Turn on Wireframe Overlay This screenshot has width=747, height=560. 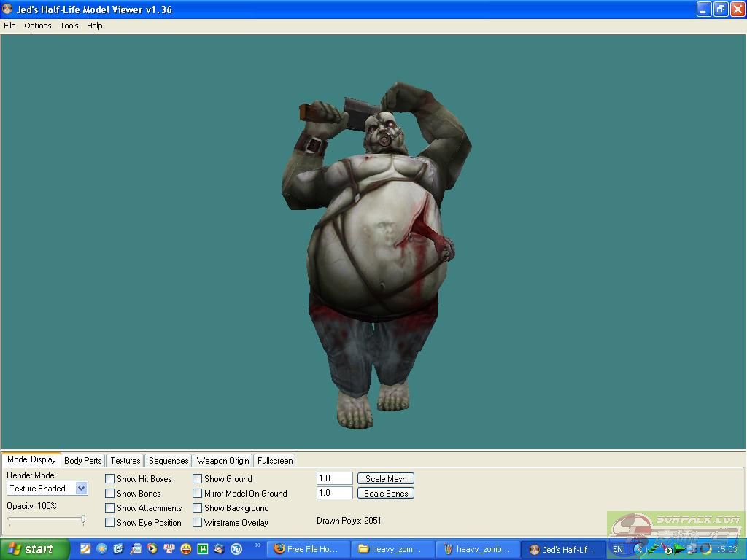click(197, 522)
